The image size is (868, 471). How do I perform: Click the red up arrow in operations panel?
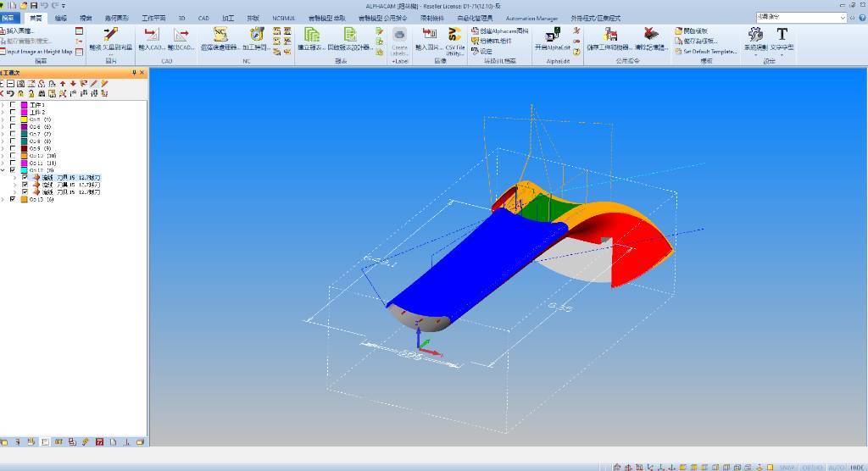point(62,84)
